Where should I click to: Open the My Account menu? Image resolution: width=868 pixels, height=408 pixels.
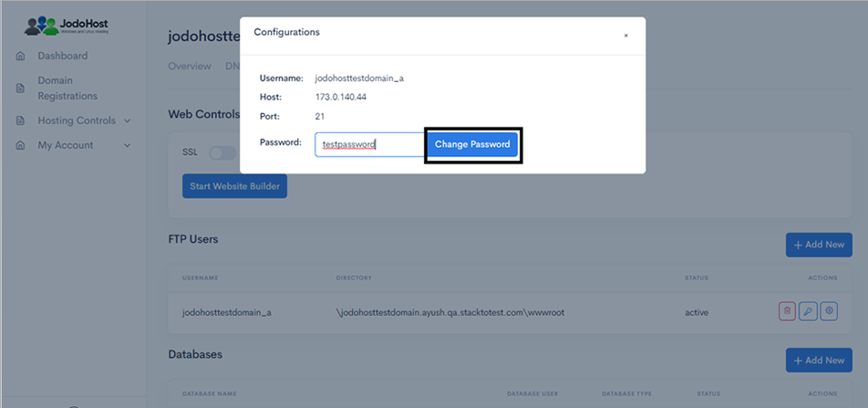pos(66,145)
